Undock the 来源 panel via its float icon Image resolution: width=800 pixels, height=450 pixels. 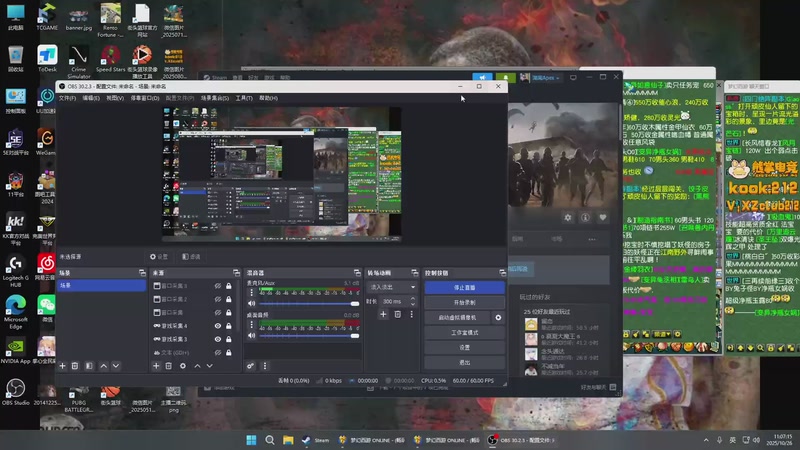pyautogui.click(x=236, y=273)
